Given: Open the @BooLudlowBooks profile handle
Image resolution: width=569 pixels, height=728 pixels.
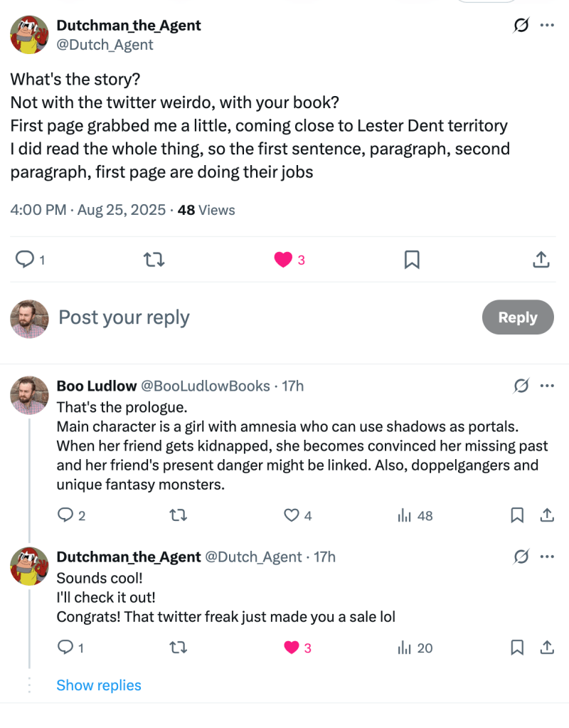Looking at the screenshot, I should click(205, 386).
